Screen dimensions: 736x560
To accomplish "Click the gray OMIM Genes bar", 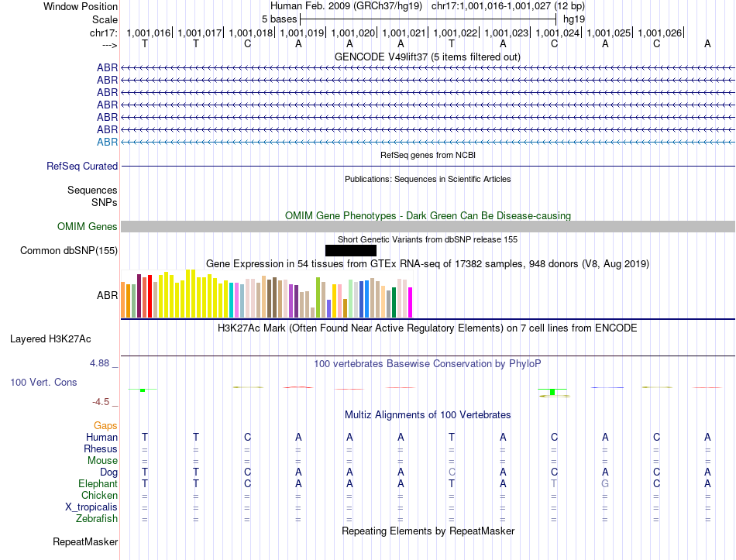I will [428, 227].
